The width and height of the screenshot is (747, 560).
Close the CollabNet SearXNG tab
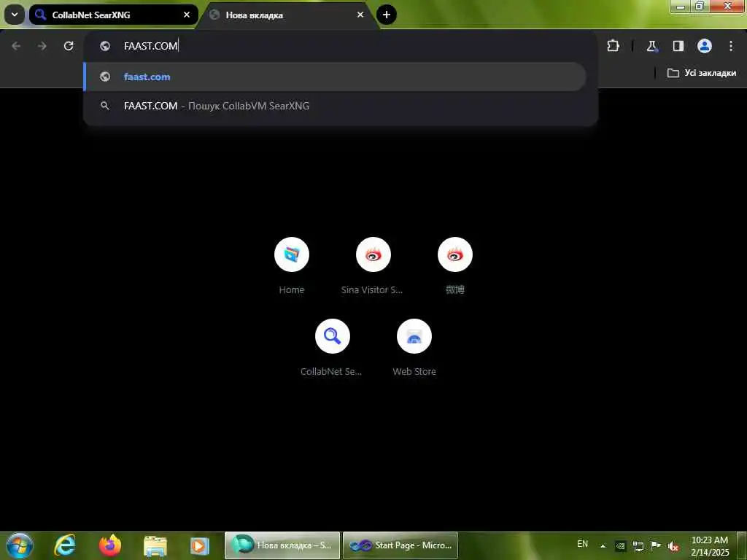187,15
